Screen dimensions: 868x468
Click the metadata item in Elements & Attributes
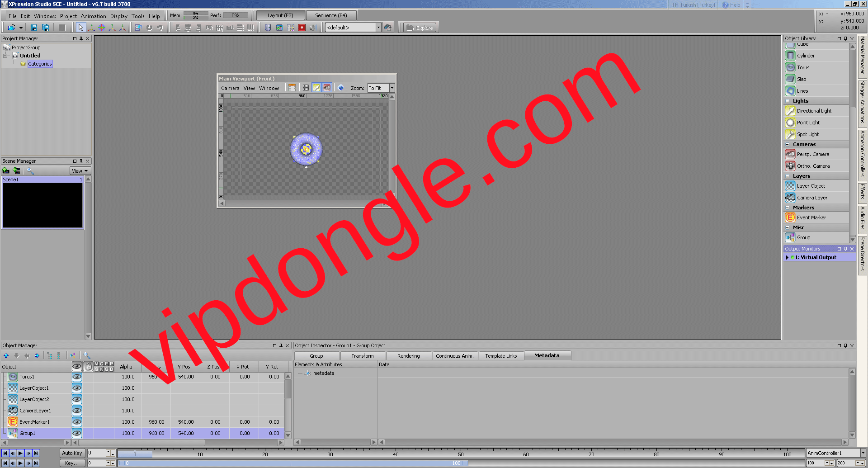(324, 373)
